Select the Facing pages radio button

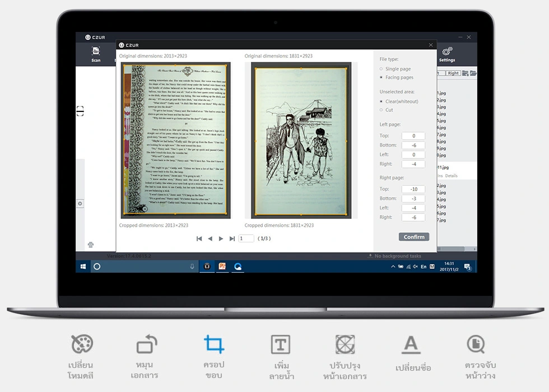pyautogui.click(x=381, y=77)
